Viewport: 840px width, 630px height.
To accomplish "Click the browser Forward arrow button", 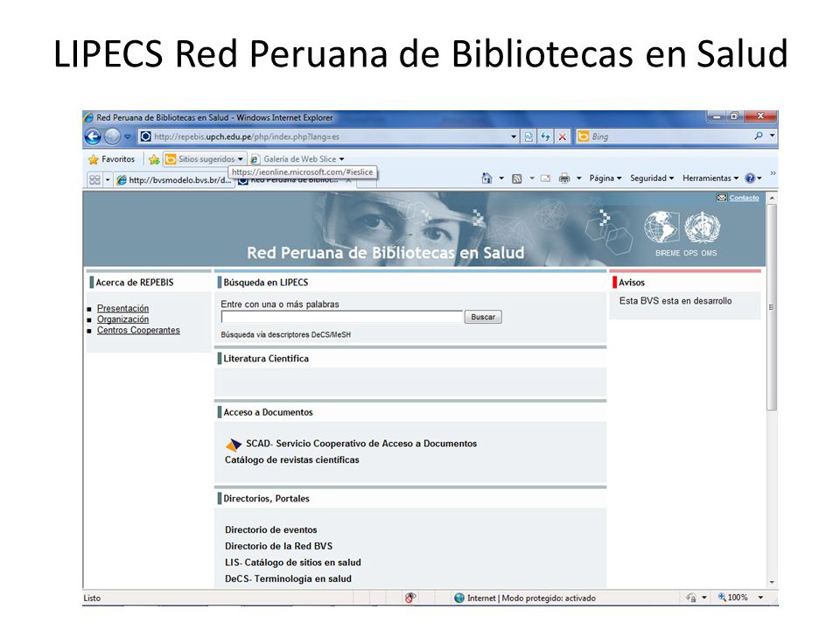I will tap(113, 136).
